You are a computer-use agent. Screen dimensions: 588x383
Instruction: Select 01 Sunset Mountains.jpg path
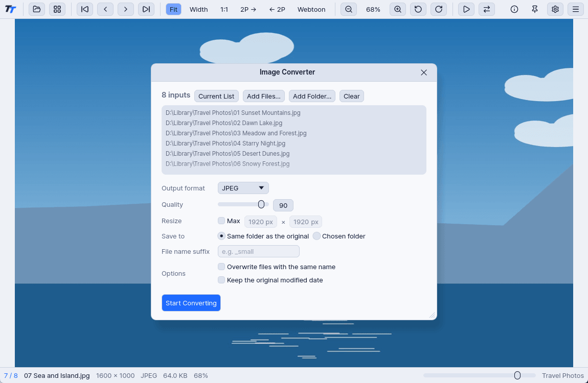pos(233,113)
